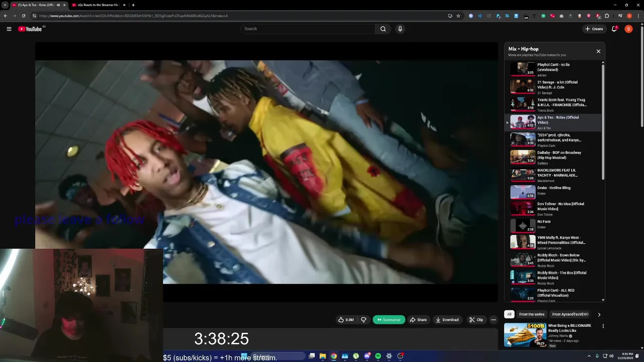The height and width of the screenshot is (362, 644).
Task: Go to the YouTube home logo
Action: click(30, 29)
